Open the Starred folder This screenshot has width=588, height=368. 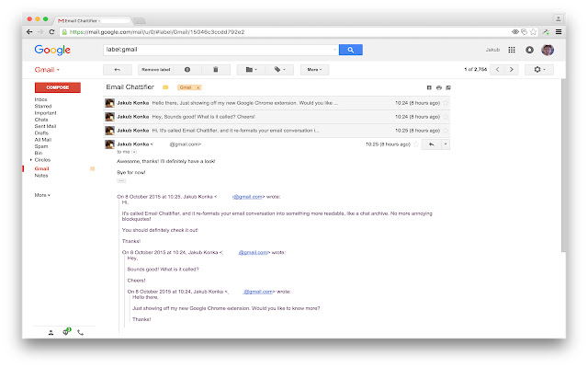point(43,107)
